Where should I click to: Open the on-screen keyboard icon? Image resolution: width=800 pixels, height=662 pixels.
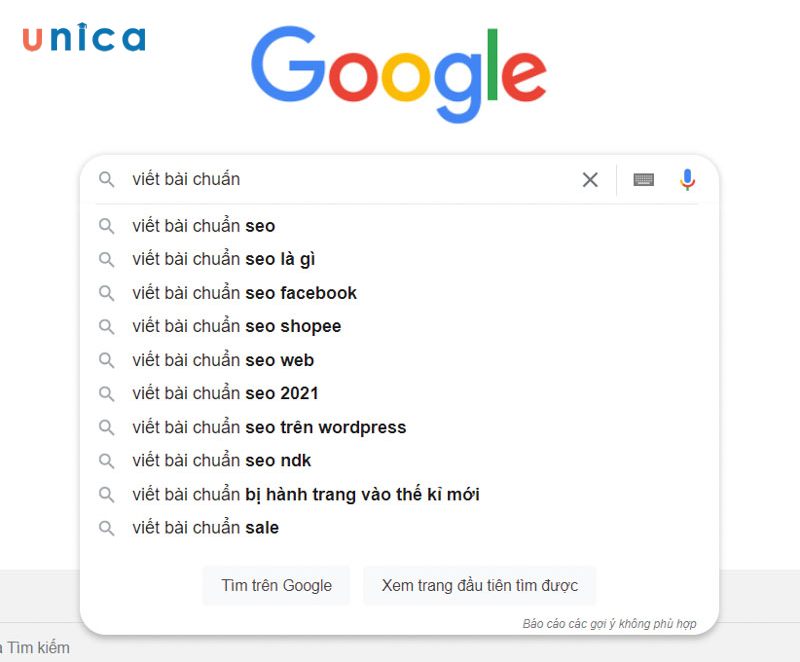point(644,180)
